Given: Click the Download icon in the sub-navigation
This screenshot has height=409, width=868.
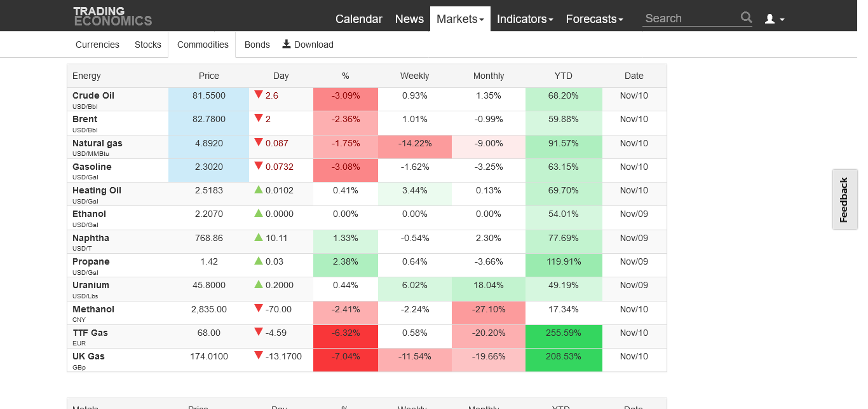Looking at the screenshot, I should point(287,44).
